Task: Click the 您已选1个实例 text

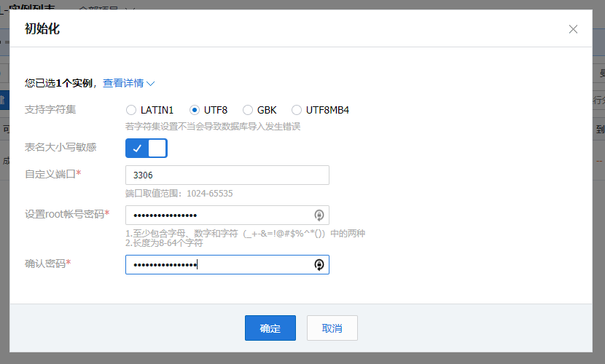Action: pyautogui.click(x=58, y=84)
